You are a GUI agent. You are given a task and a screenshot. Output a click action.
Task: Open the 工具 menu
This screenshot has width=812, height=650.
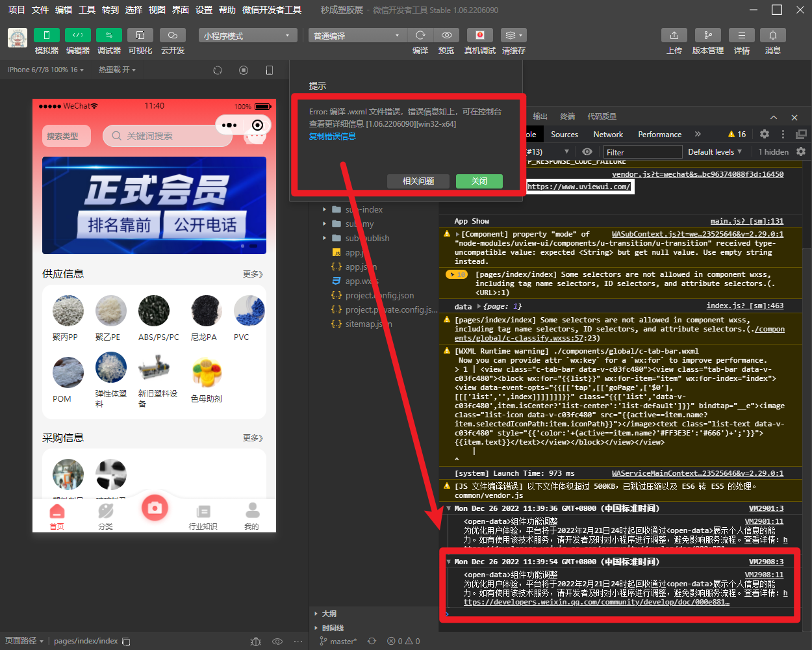pyautogui.click(x=87, y=10)
